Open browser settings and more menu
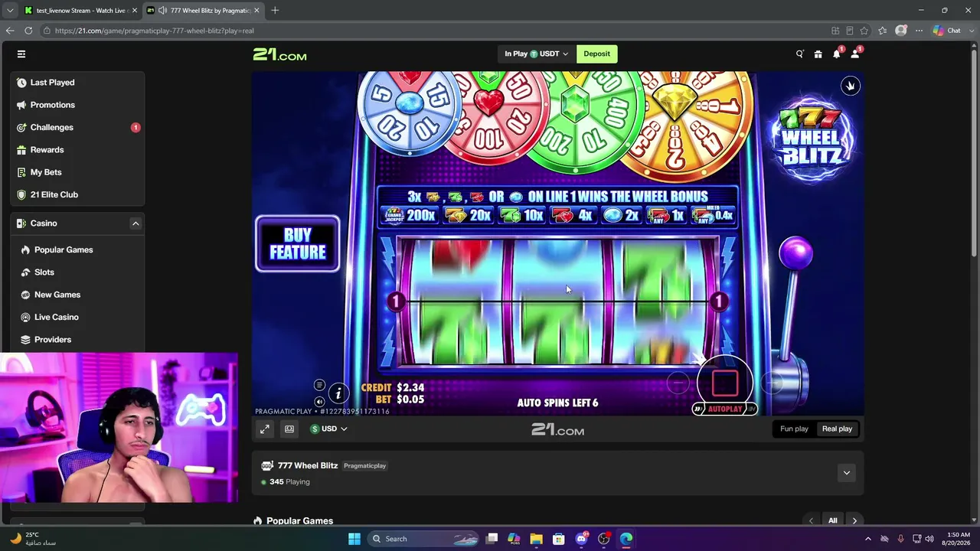980x551 pixels. coord(920,31)
